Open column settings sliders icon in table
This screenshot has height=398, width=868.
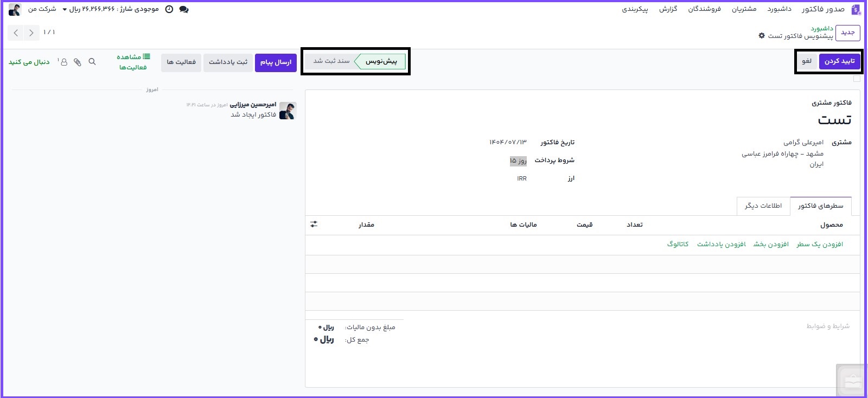coord(314,224)
